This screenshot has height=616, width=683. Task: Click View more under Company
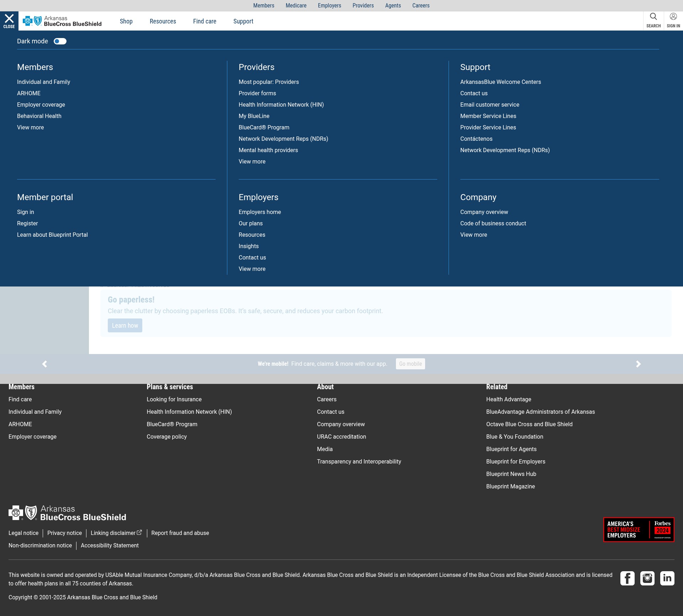pyautogui.click(x=474, y=235)
